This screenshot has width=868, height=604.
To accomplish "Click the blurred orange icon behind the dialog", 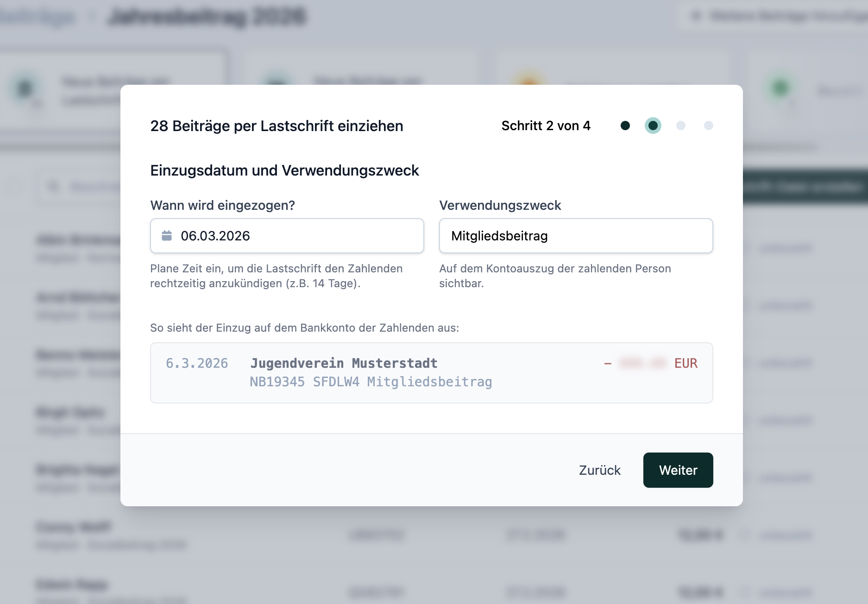I will [x=529, y=81].
